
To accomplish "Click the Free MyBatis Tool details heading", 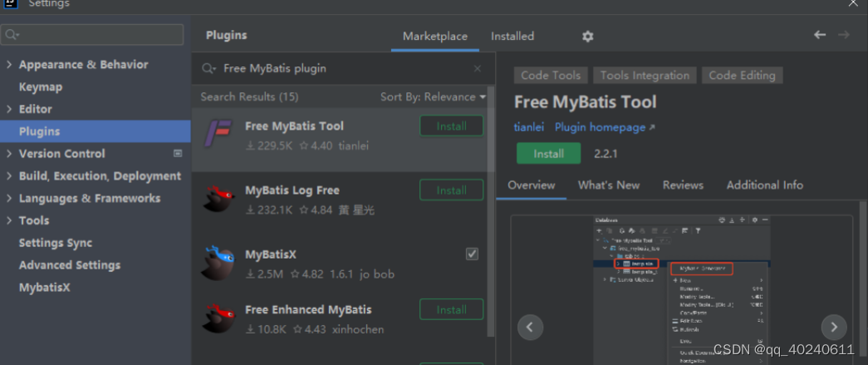I will (585, 102).
